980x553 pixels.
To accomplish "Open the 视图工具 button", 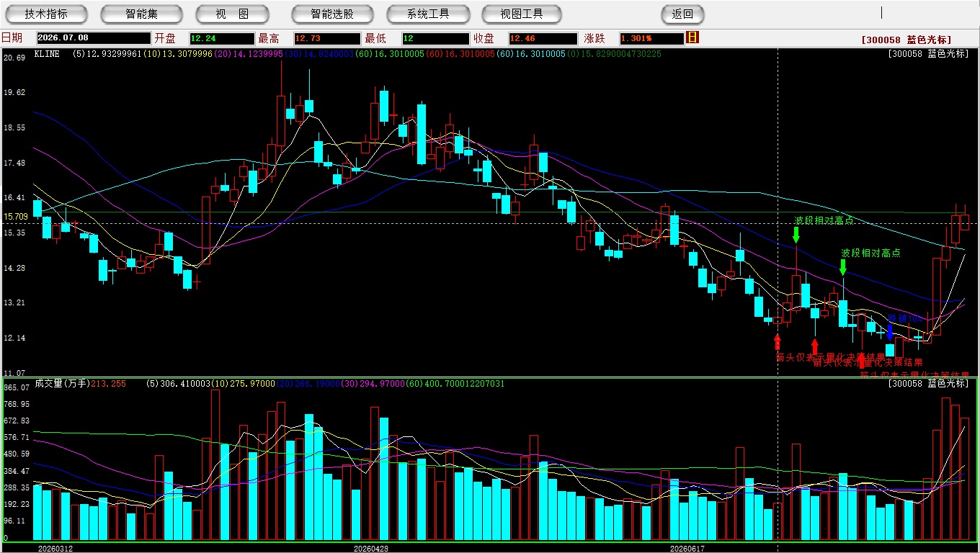I will point(522,14).
